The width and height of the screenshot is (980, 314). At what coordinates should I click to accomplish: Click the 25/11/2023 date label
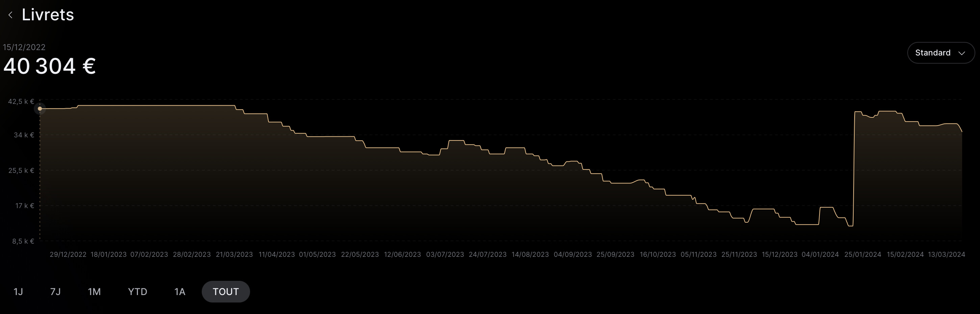tap(739, 254)
